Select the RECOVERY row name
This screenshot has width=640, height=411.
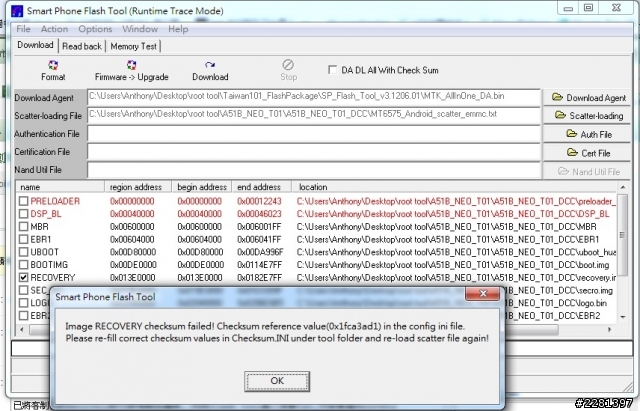[53, 278]
